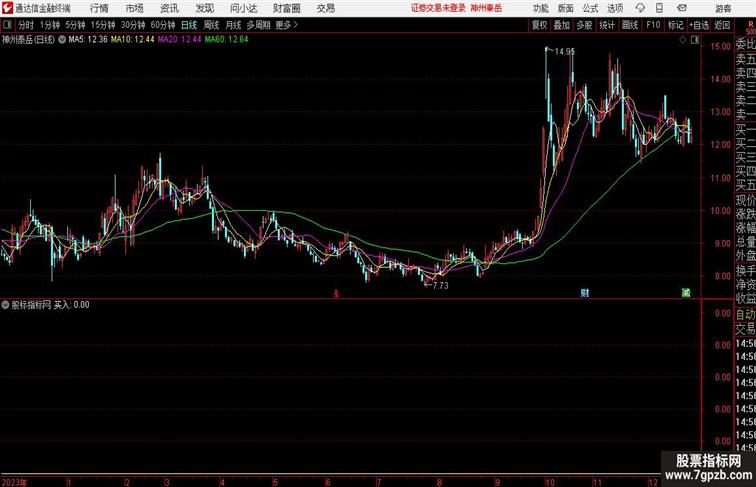Screen dimensions: 756x487
Task: Open the 版面 menu
Action: point(566,8)
